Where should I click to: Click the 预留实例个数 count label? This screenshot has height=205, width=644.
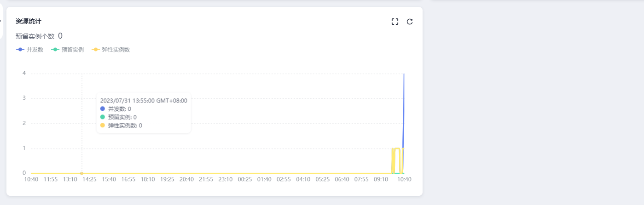pos(35,36)
